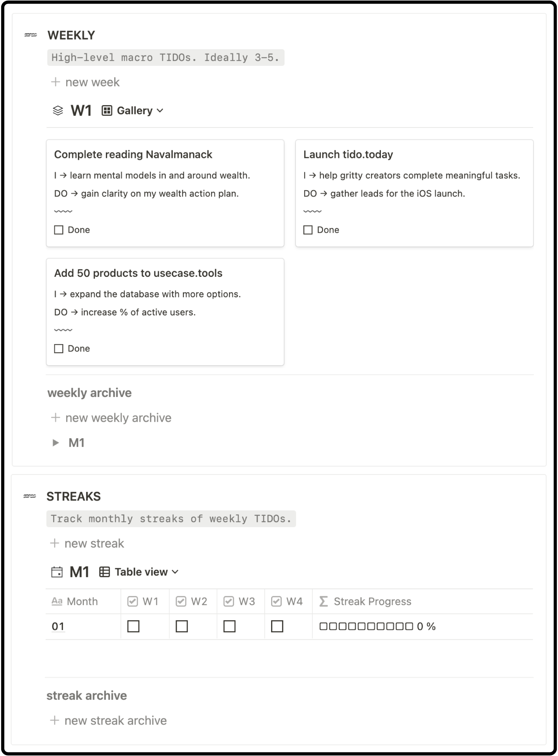Click the sigma icon in Streak Progress header

point(323,601)
